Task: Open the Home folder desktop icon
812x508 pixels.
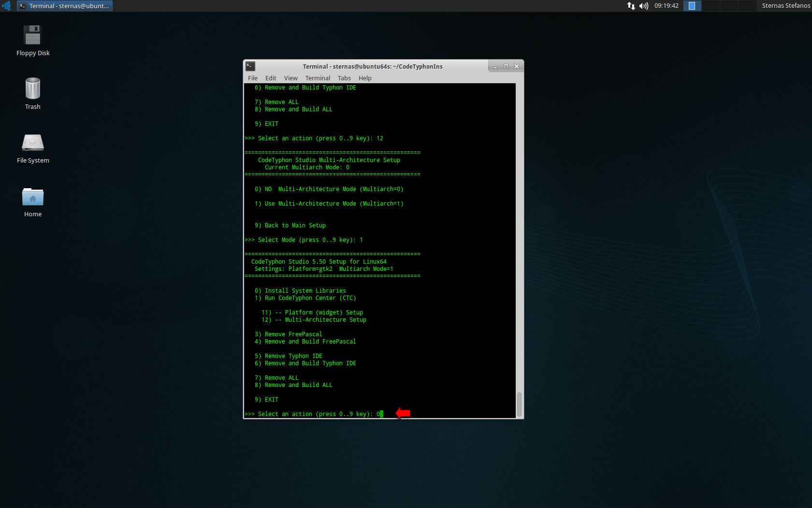Action: 32,202
